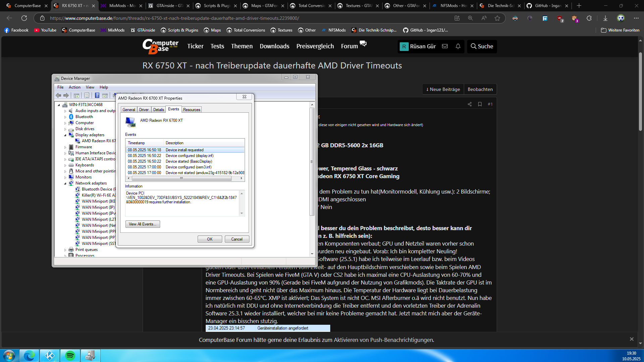
Task: Open Action menu in Device Manager
Action: [75, 87]
